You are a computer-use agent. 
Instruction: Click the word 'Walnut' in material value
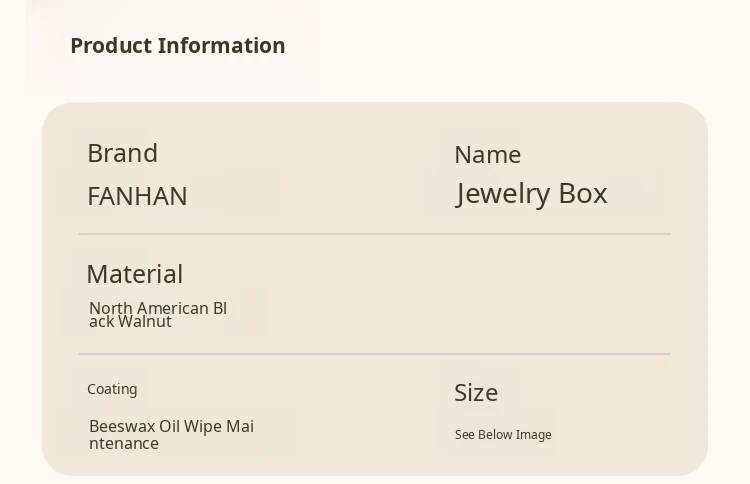145,322
